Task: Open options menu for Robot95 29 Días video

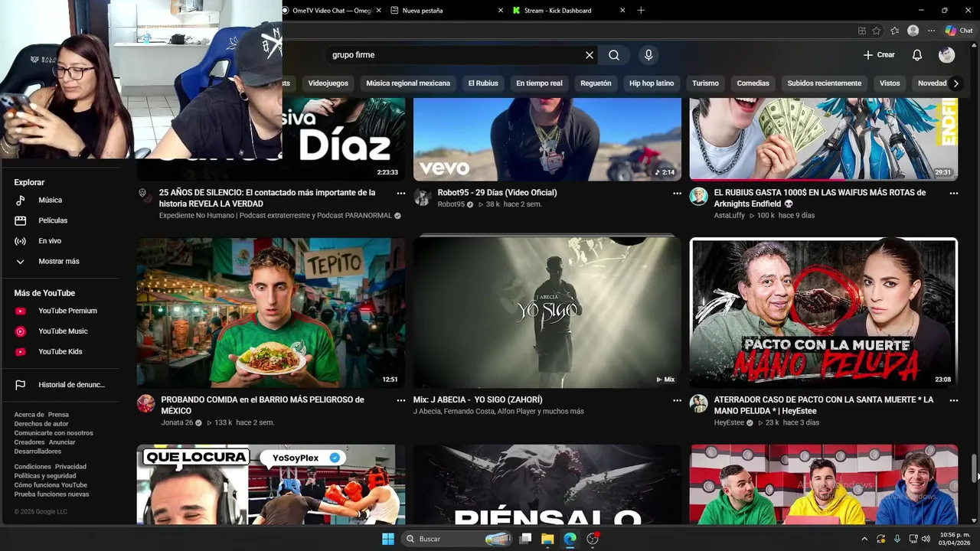Action: pos(677,194)
